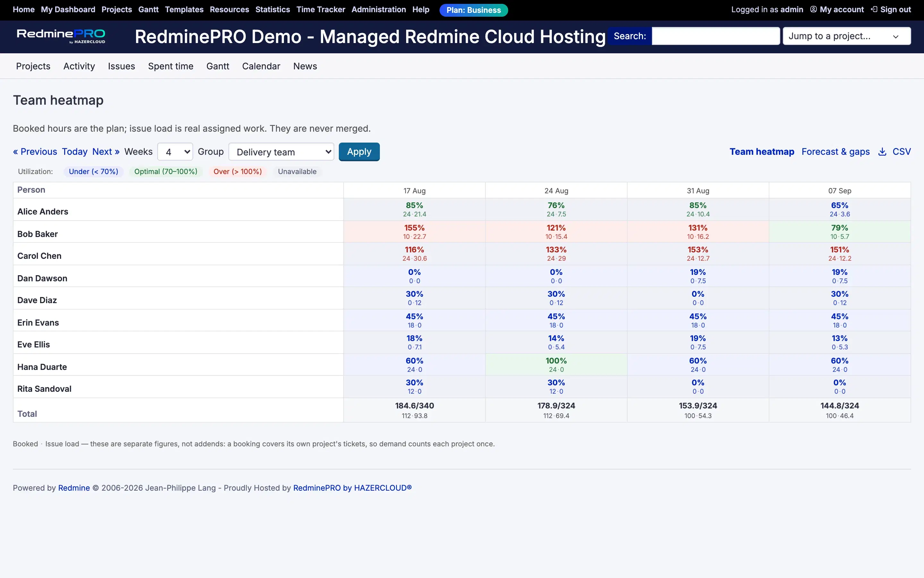Open Home in top menu

tap(24, 10)
